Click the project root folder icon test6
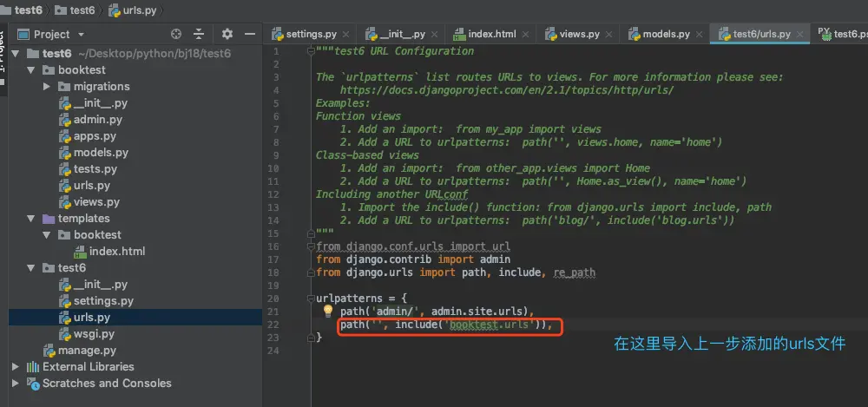Screen dimensions: 868x407 coord(33,54)
